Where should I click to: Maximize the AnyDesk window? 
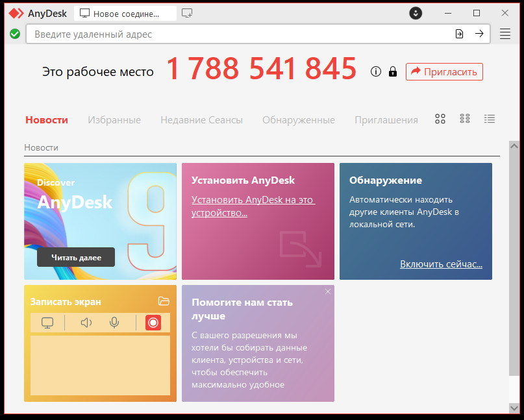pos(477,14)
